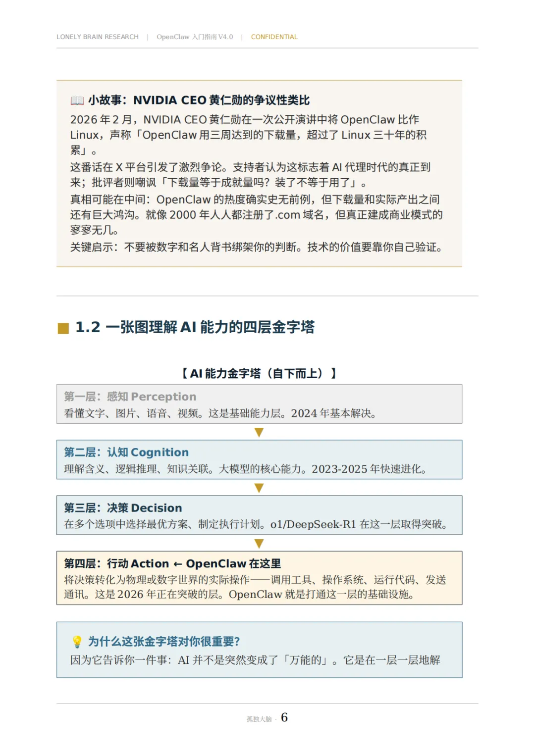
Task: Click header text OpenClaw 入门指南 V4.0
Action: coord(195,37)
